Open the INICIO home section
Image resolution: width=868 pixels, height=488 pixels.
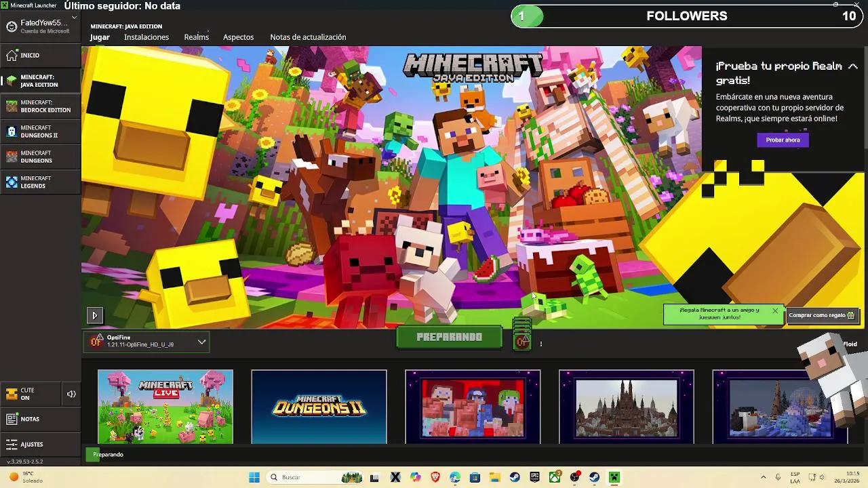point(41,56)
